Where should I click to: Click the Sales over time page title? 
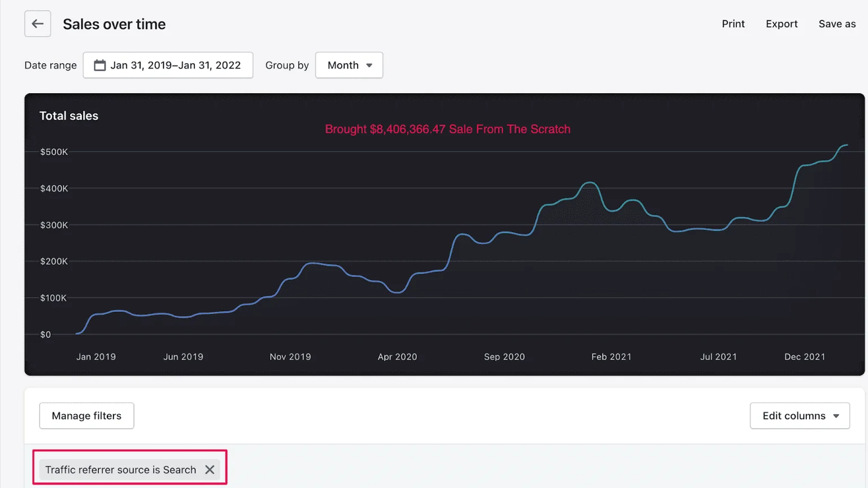(114, 24)
